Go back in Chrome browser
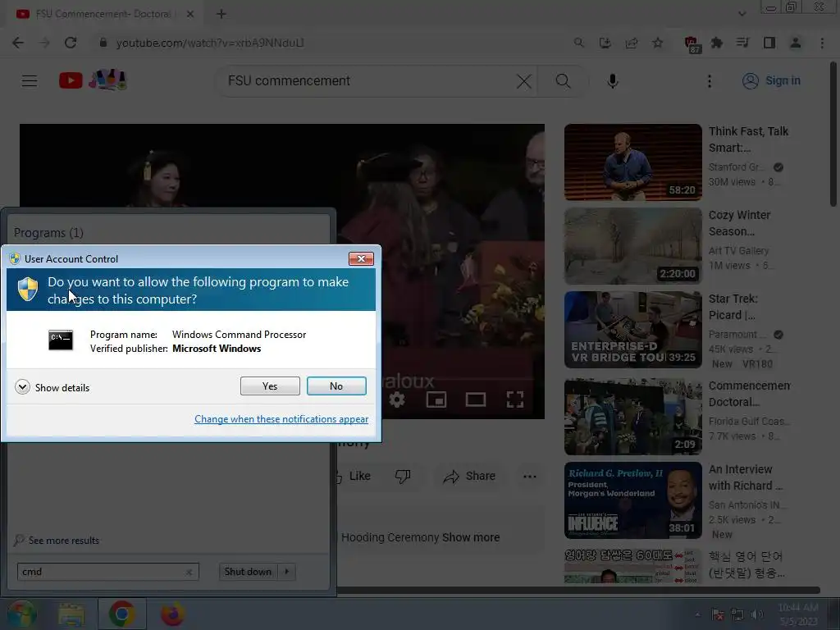Image resolution: width=840 pixels, height=630 pixels. [x=18, y=43]
